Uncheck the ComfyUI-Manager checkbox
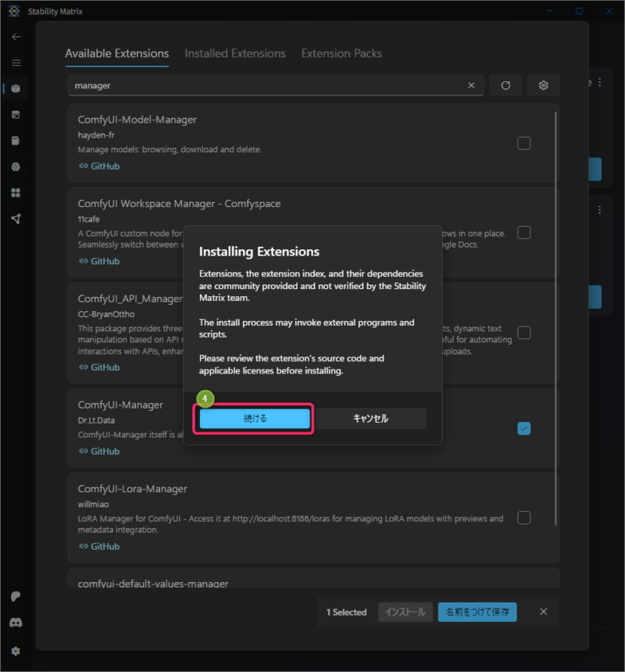Screen dimensions: 625x672 [x=523, y=428]
